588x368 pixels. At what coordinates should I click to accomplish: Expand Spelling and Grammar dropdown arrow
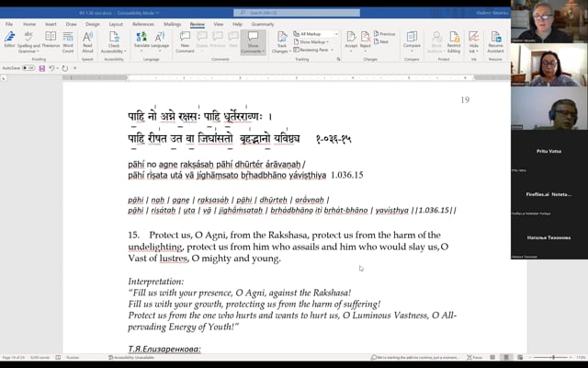tap(38, 52)
